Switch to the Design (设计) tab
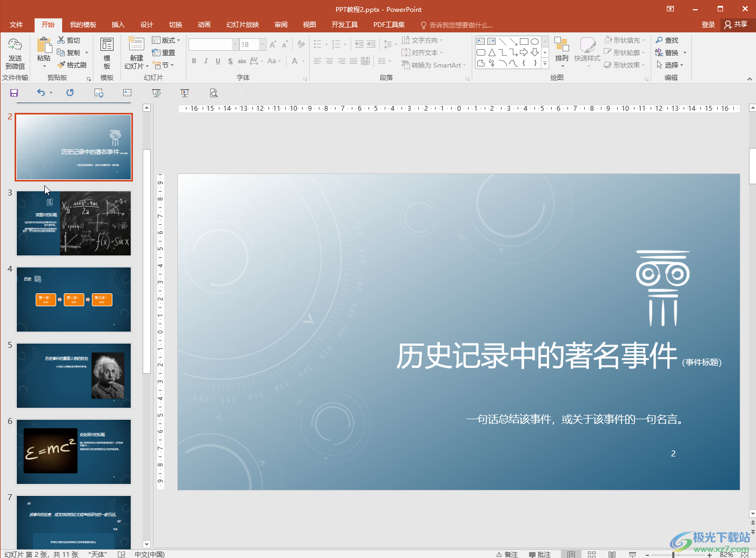Screen dimensions: 756x558 click(146, 25)
